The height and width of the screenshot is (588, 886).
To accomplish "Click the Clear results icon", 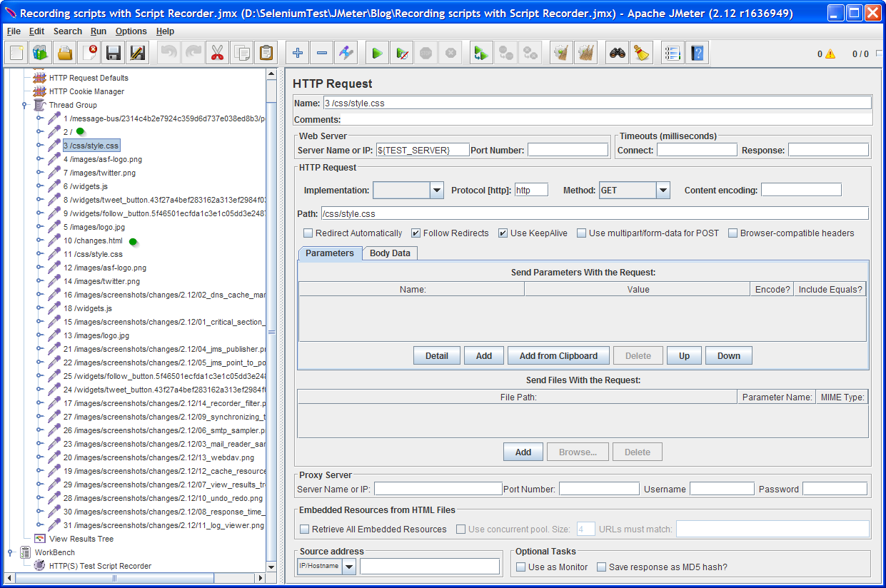I will click(x=562, y=53).
